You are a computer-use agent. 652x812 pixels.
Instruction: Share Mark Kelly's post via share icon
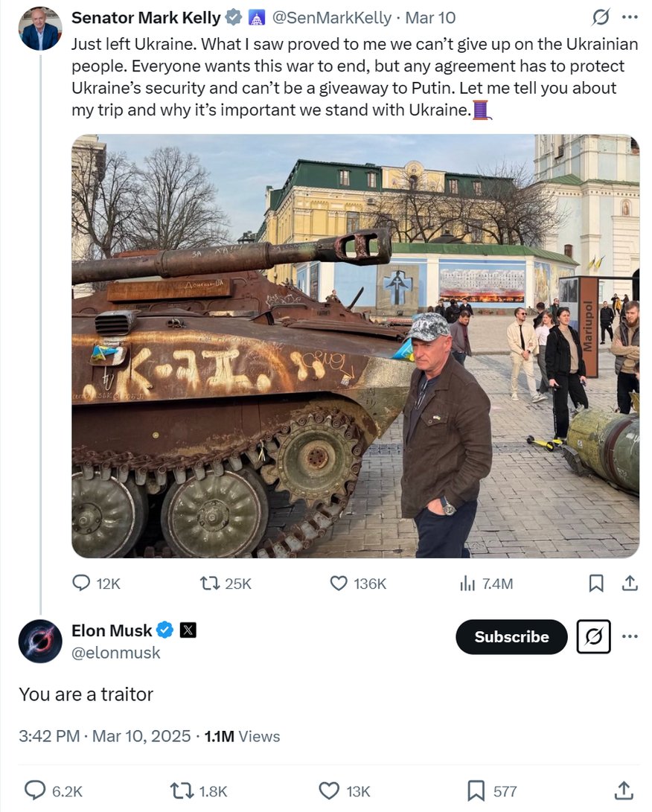[x=630, y=584]
